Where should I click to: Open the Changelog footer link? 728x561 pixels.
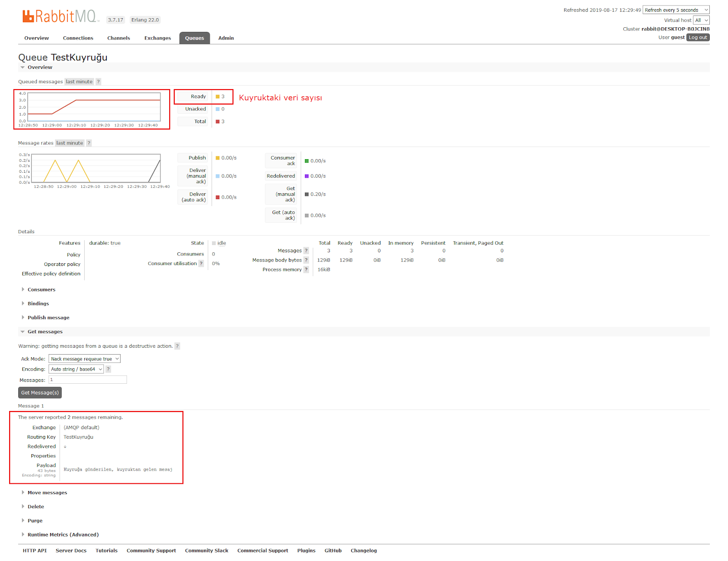click(x=364, y=551)
